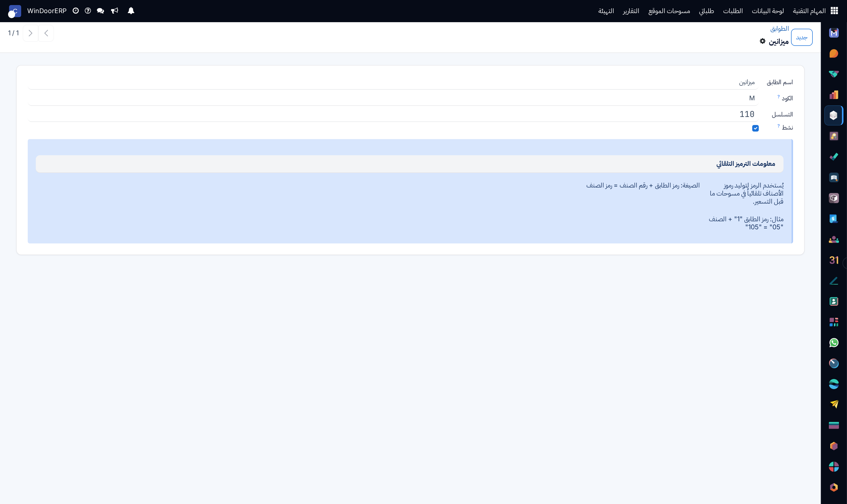
Task: Open the blue gauge dial app icon
Action: pos(834,363)
